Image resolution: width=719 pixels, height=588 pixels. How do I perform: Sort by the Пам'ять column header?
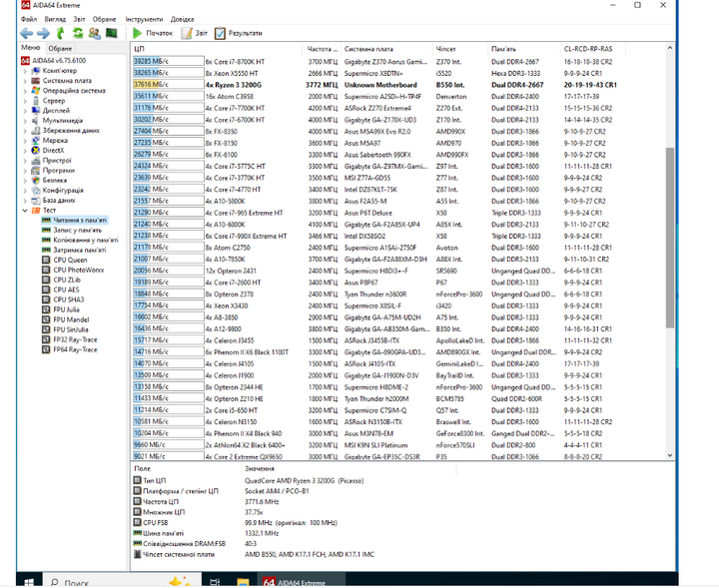click(523, 49)
